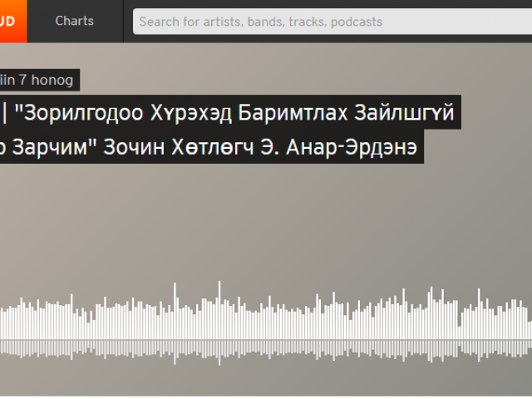This screenshot has width=532, height=399.
Task: Click the word 'Хөтлөгч' in the title
Action: tap(213, 147)
